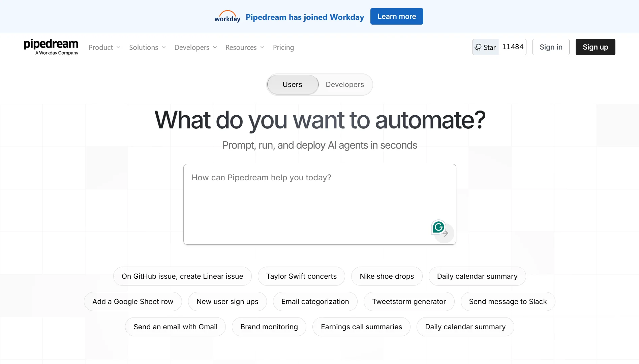639x364 pixels.
Task: Expand the Solutions menu
Action: point(147,48)
